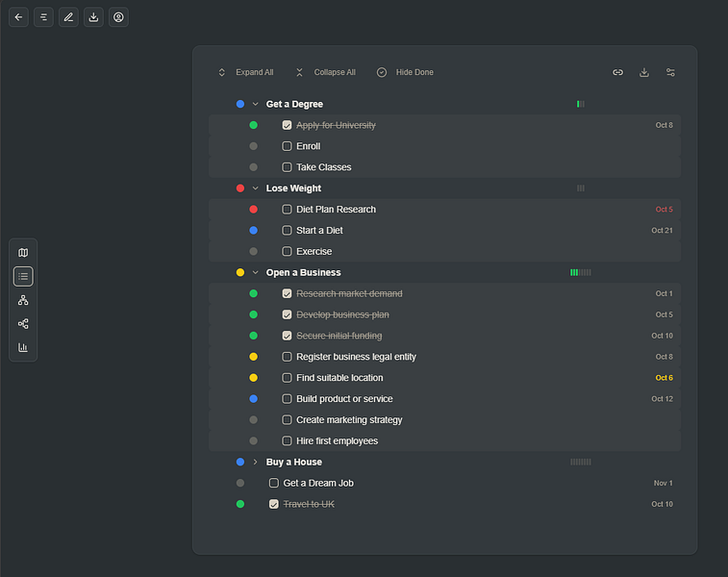Check Get a Dream Job task

click(x=274, y=483)
